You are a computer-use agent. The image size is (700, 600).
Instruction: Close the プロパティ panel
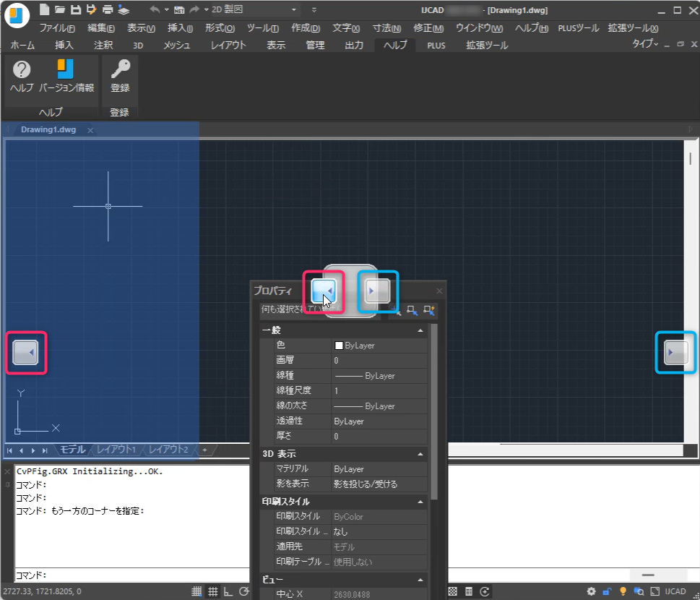click(x=439, y=291)
